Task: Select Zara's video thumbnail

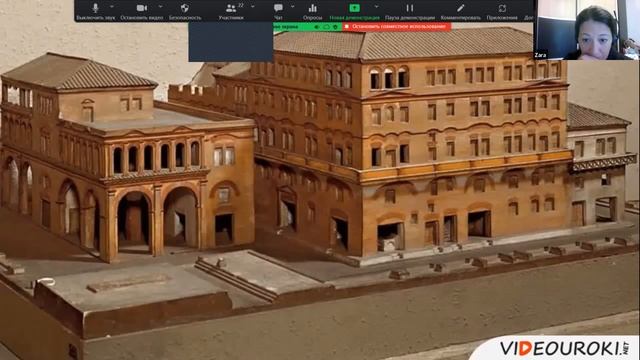Action: click(586, 30)
